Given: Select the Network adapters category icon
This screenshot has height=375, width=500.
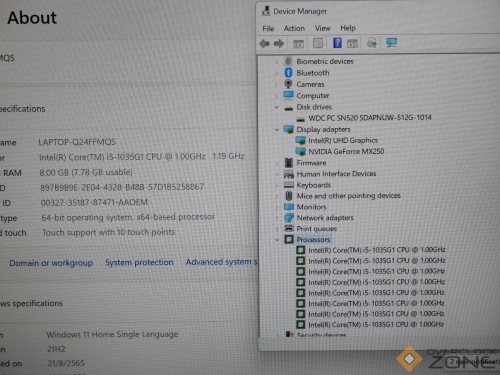Looking at the screenshot, I should coord(289,218).
